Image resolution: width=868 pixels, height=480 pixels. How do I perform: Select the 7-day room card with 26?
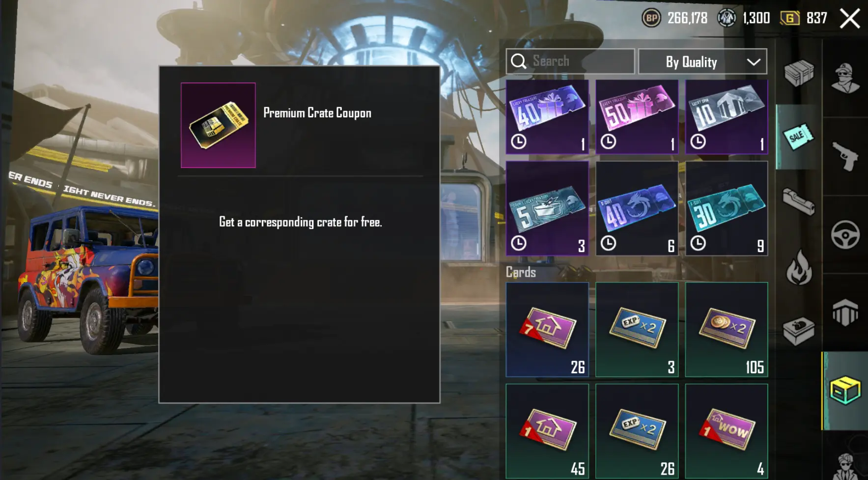coord(547,330)
